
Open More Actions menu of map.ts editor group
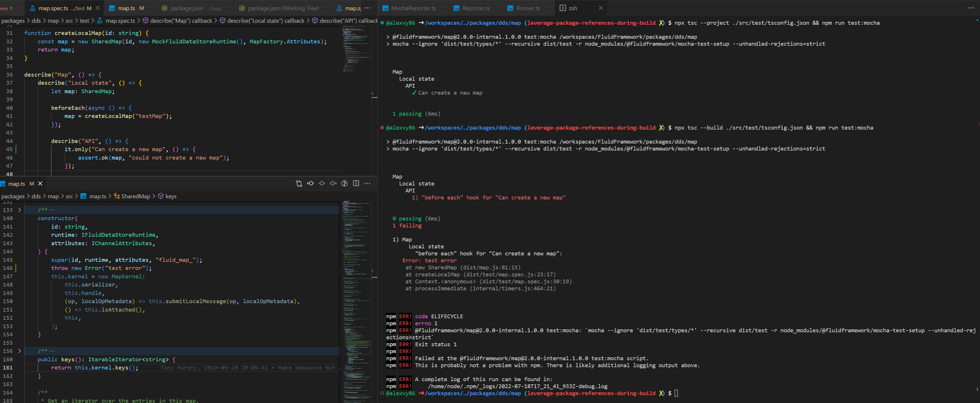click(x=367, y=184)
